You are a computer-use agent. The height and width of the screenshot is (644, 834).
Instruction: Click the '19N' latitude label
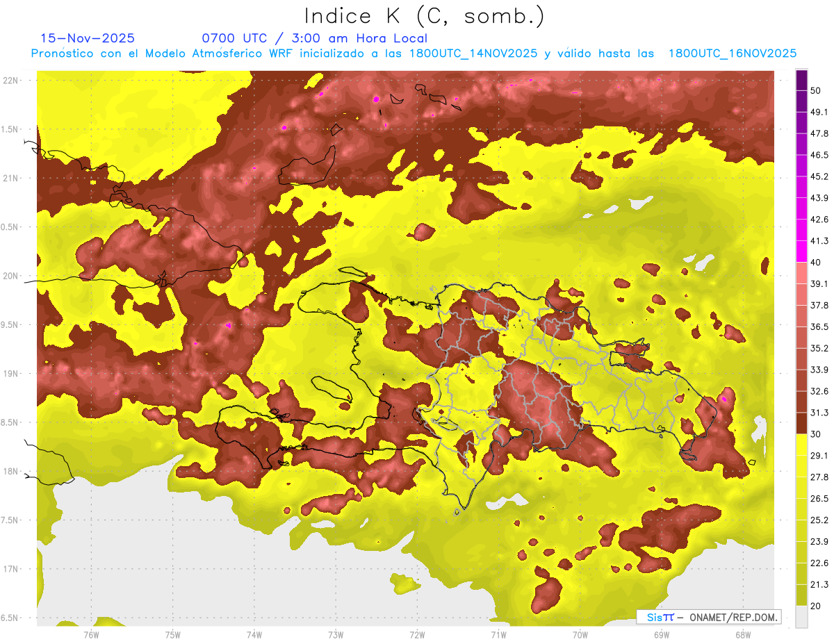tap(12, 374)
